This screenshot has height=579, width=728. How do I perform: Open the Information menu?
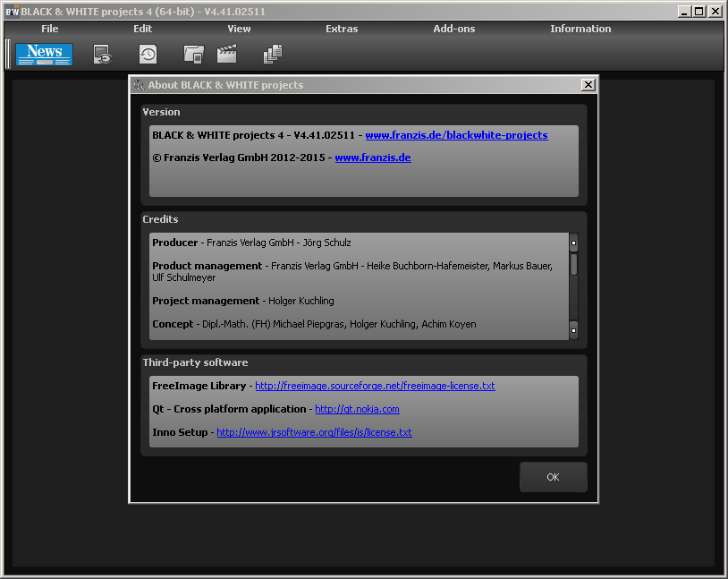pos(580,29)
